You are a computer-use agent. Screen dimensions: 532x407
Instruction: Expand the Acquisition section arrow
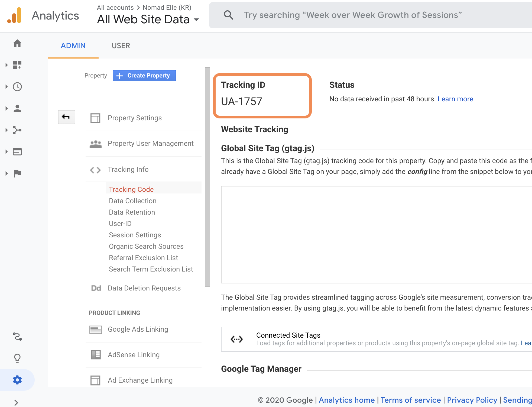(x=7, y=130)
